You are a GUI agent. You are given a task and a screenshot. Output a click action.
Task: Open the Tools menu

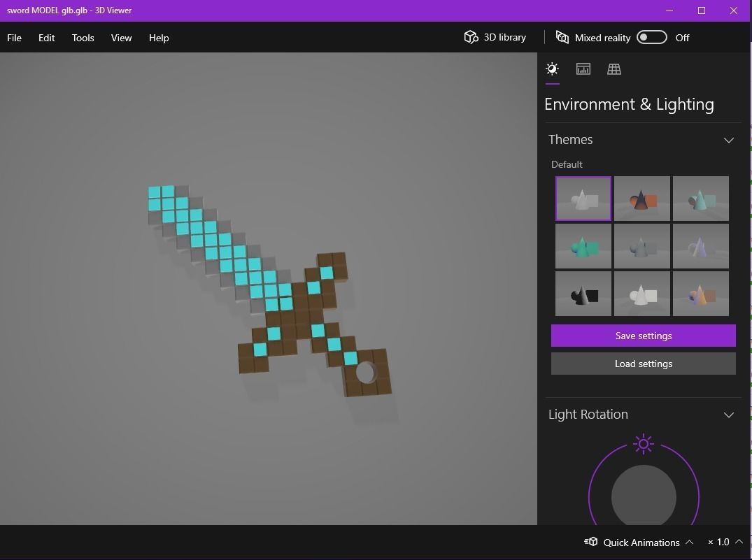(83, 38)
